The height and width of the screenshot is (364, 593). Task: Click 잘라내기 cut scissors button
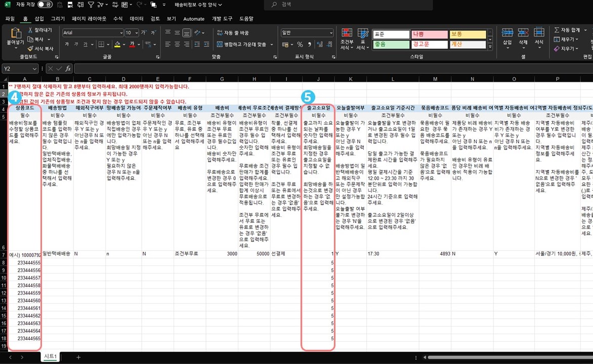click(x=40, y=30)
